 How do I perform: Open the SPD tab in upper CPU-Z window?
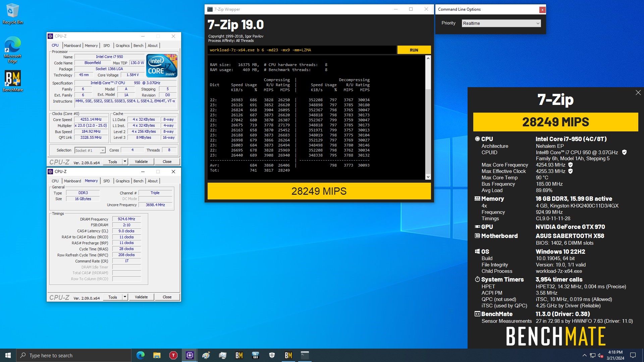pos(106,46)
